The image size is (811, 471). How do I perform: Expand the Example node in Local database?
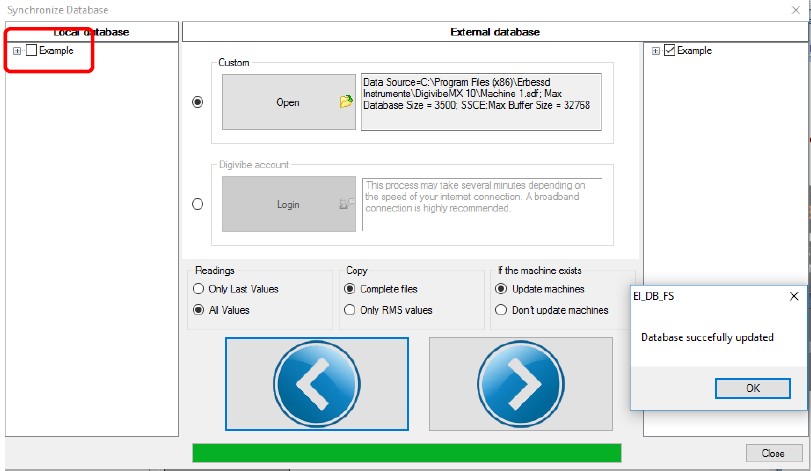point(17,51)
